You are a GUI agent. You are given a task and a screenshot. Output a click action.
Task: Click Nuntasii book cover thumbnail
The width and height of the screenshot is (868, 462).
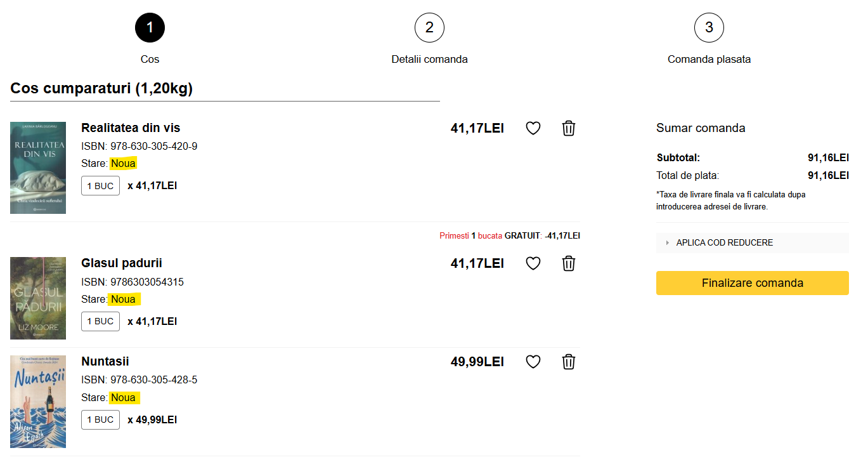point(38,402)
